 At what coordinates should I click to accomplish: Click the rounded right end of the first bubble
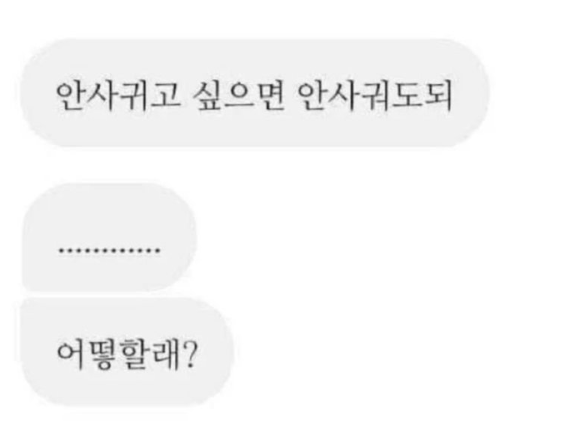[478, 93]
